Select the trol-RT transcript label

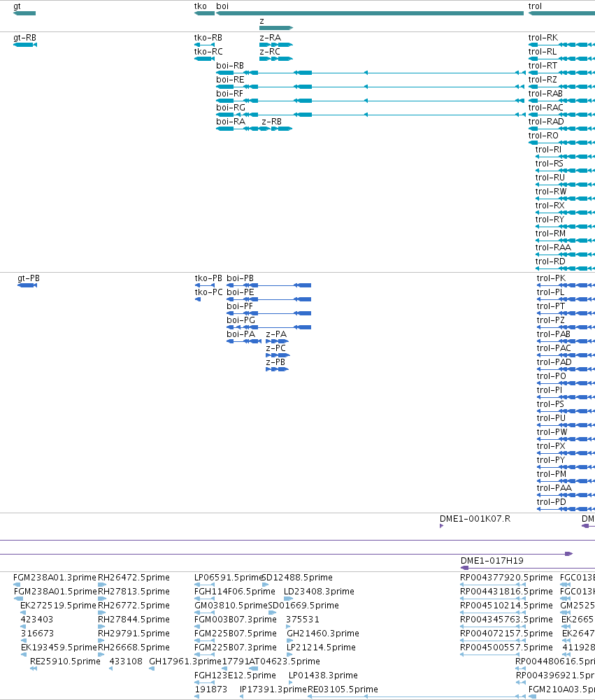click(543, 66)
